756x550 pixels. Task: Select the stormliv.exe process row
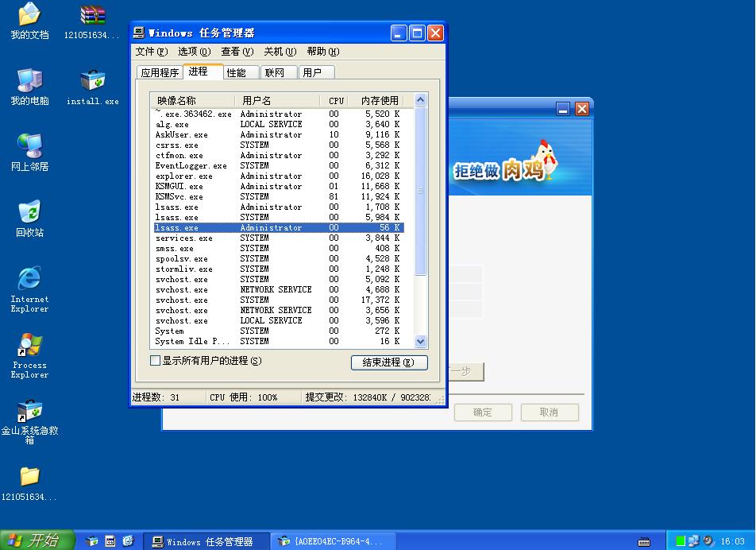[x=279, y=269]
